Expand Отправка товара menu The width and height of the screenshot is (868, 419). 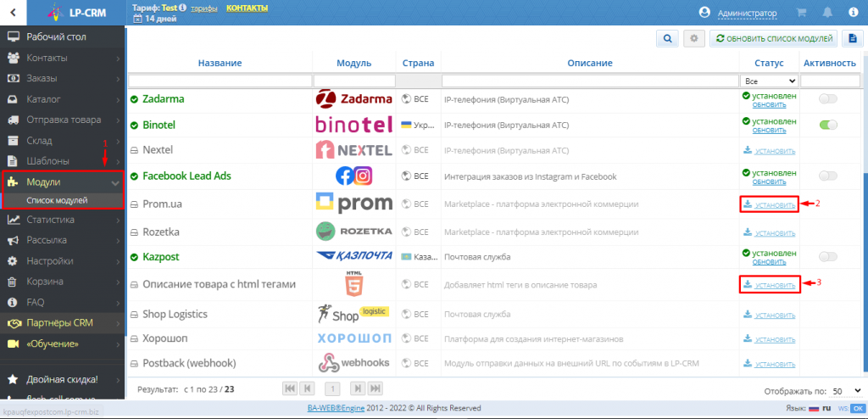pos(63,120)
